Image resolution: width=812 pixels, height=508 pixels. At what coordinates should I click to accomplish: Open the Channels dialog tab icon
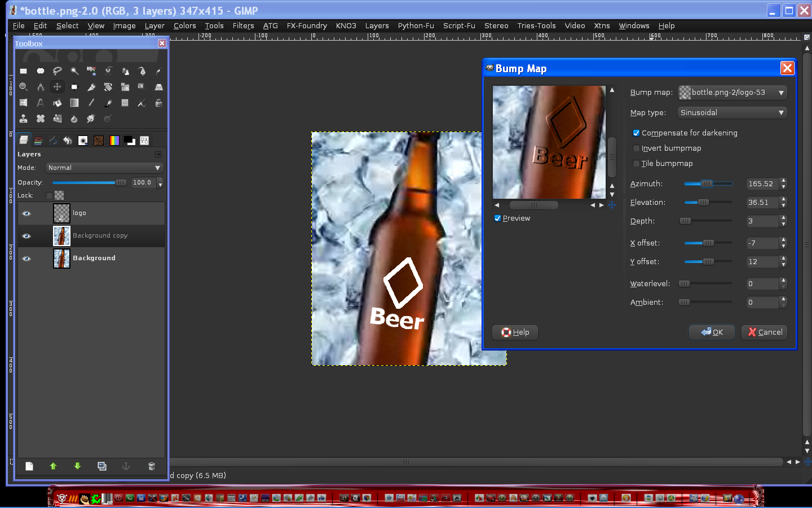38,140
